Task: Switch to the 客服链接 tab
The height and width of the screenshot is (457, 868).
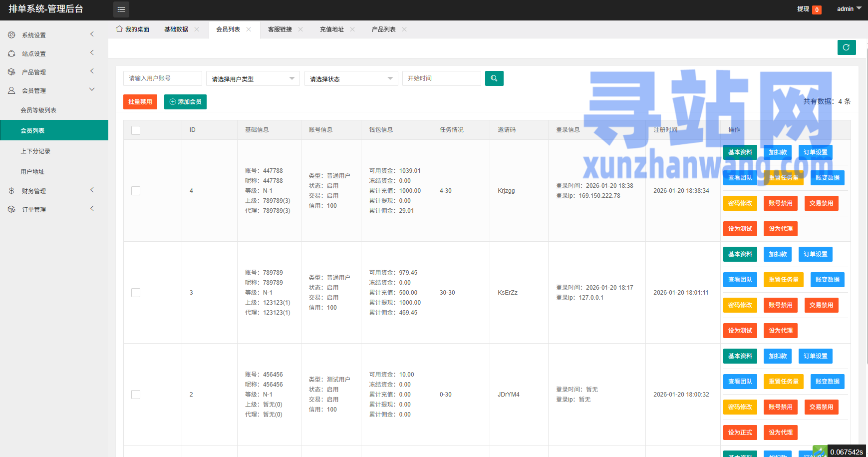Action: point(280,29)
